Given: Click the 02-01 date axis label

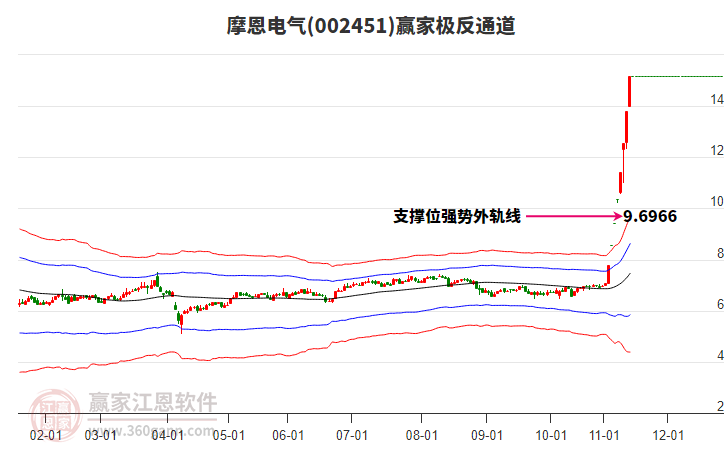Looking at the screenshot, I should (x=45, y=435).
